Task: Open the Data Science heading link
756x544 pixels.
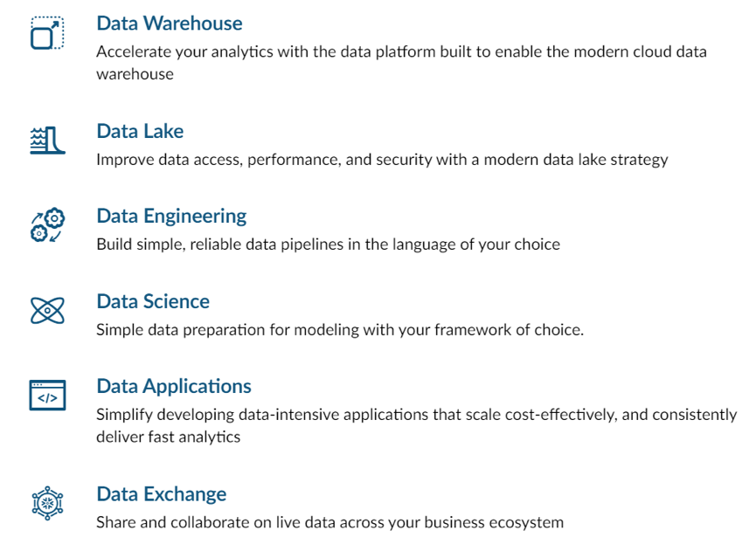Action: click(153, 301)
